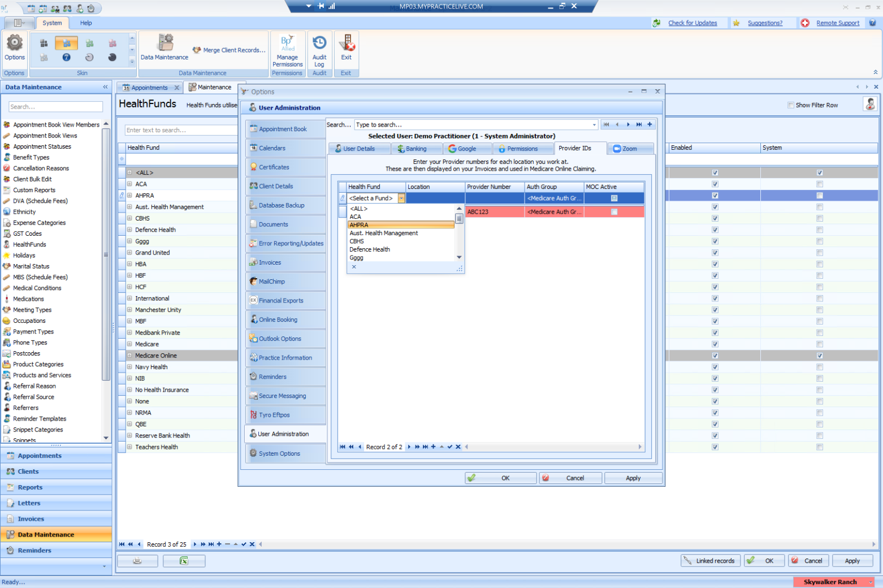Click the Merge Client Records icon
The image size is (883, 588).
click(196, 50)
